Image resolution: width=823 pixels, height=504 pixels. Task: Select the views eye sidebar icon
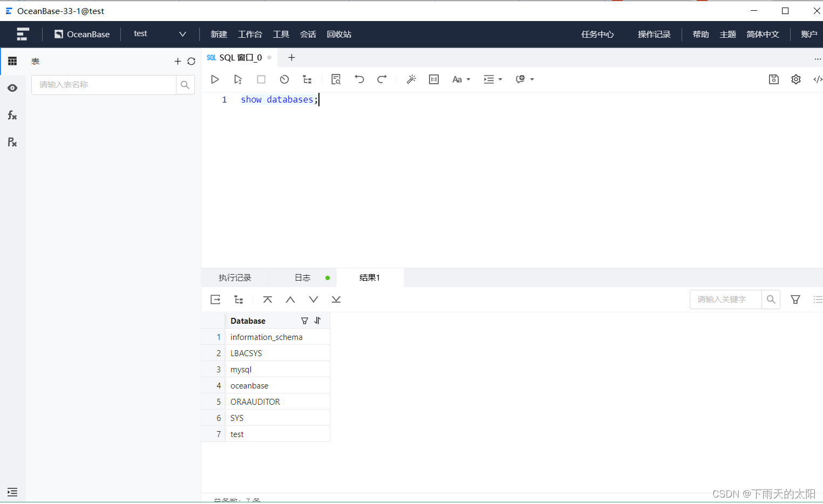(x=12, y=88)
